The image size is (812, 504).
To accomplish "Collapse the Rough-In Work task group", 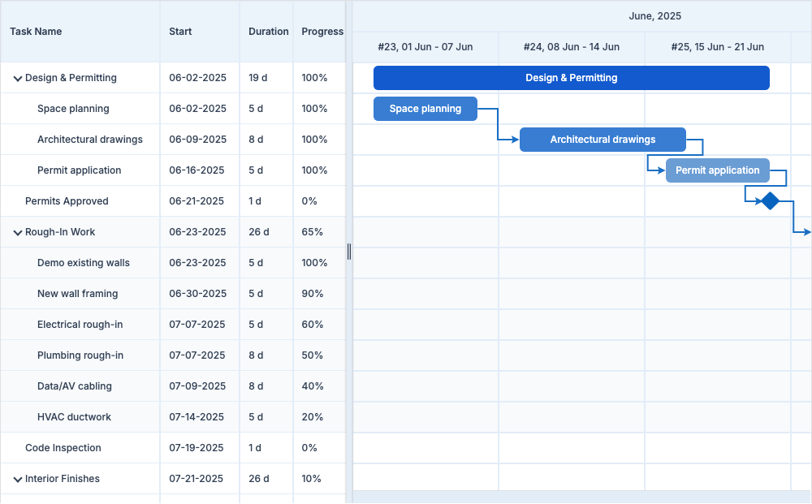I will click(17, 233).
